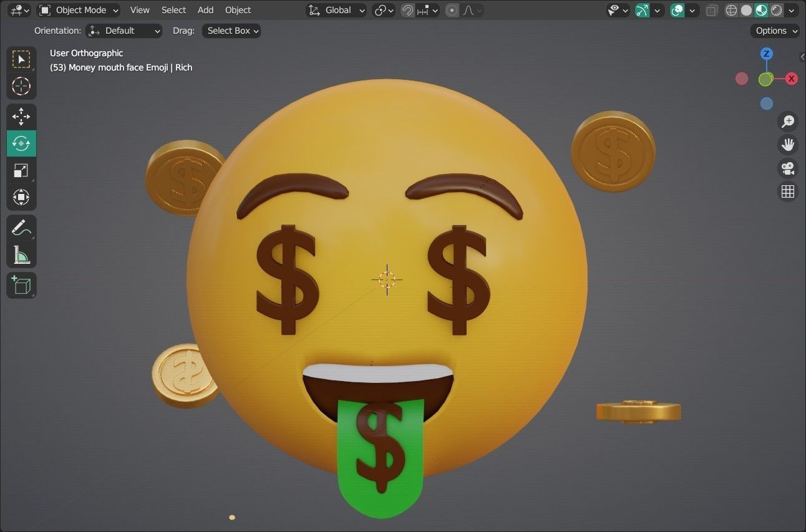
Task: Choose the Move tool
Action: [21, 117]
